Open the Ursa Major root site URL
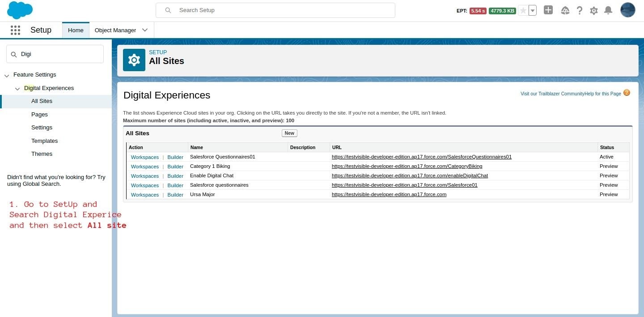This screenshot has height=317, width=644. [x=389, y=194]
